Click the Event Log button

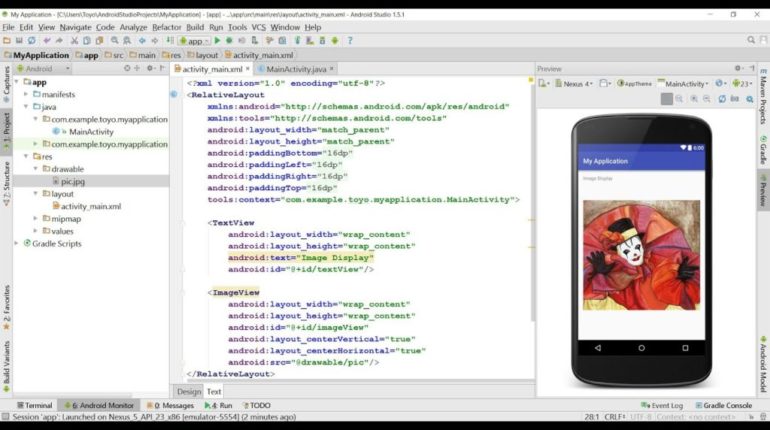[x=661, y=405]
